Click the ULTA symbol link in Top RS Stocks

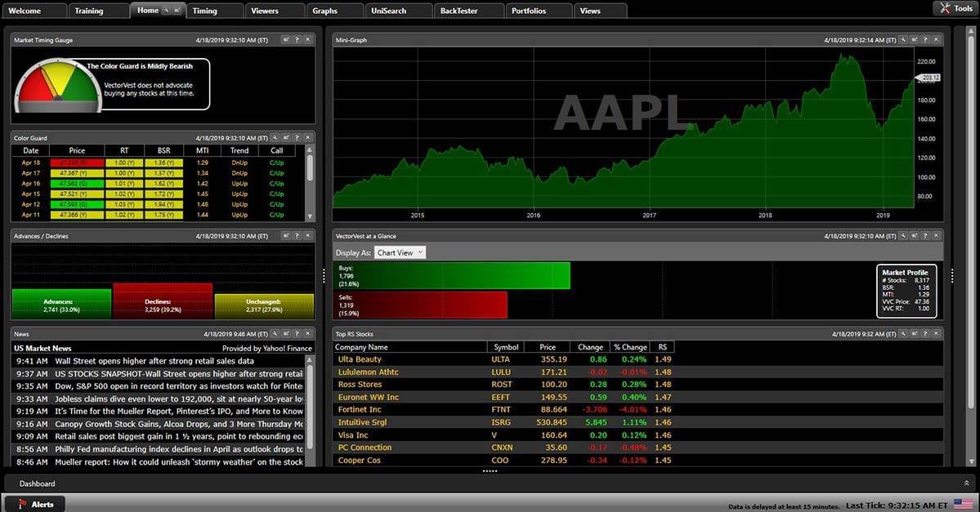point(503,359)
